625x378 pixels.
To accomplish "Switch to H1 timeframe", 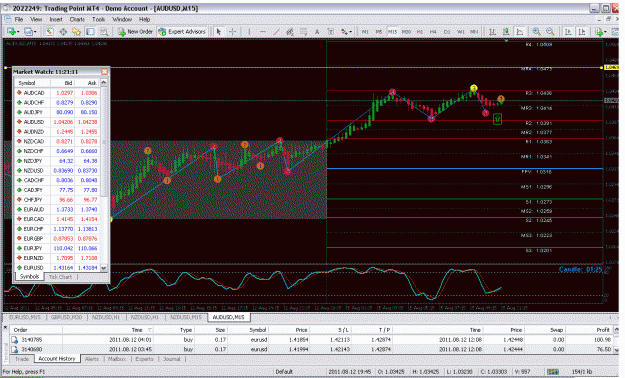I will (x=420, y=32).
